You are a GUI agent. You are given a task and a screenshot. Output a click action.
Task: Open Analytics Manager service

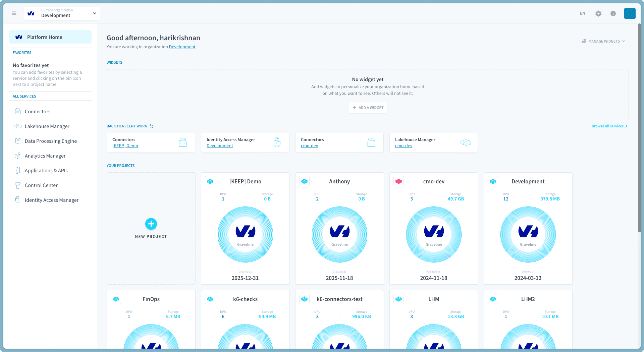pyautogui.click(x=45, y=156)
